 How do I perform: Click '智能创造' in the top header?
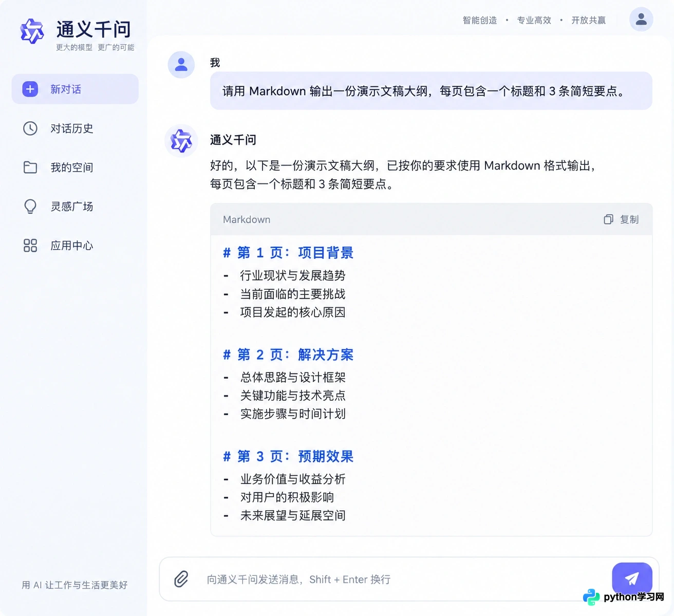point(480,20)
